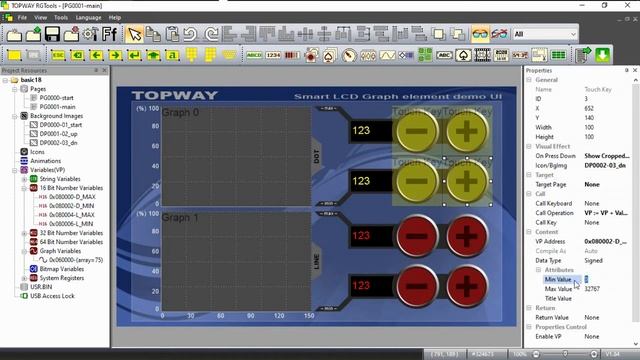Open the Help menu
This screenshot has height=360, width=640.
(115, 18)
